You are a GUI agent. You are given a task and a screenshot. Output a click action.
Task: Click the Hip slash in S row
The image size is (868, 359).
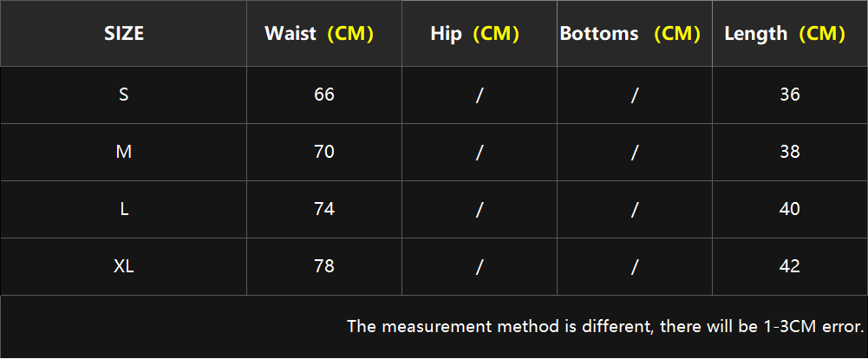(480, 95)
